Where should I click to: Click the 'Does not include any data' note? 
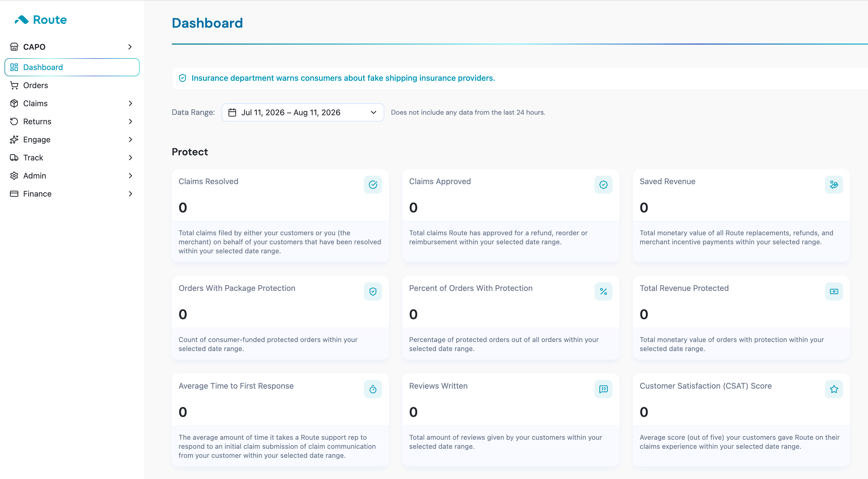point(468,112)
